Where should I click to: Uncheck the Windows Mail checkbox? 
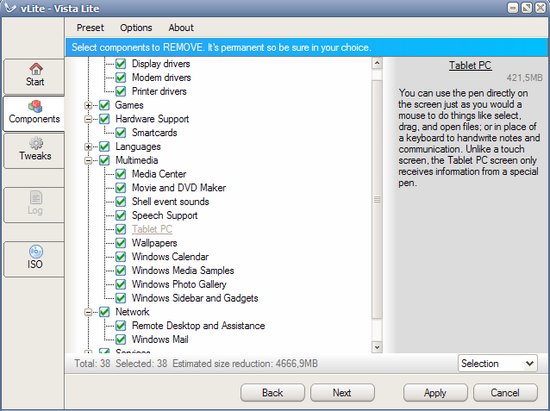pos(121,339)
